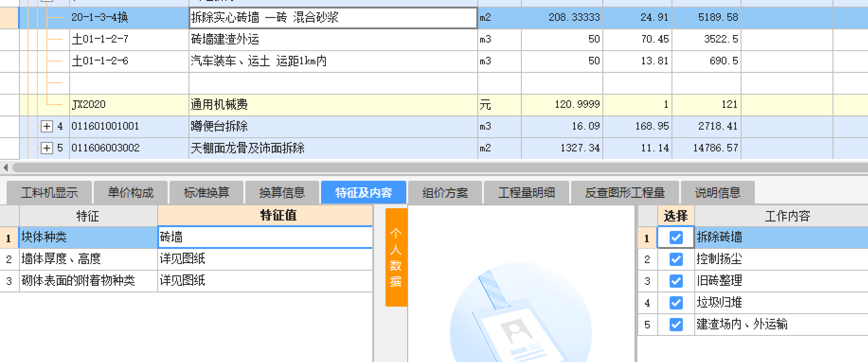Select total price 14786.57
868x362 pixels.
click(x=707, y=148)
